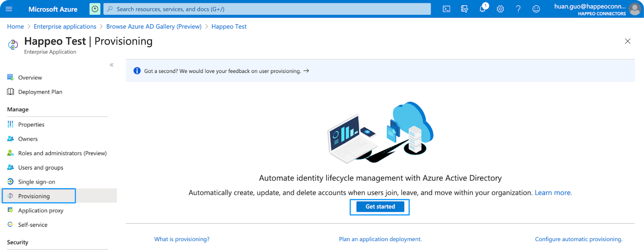Open the hamburger portal menu
Viewport: 644px width, 250px height.
[9, 9]
